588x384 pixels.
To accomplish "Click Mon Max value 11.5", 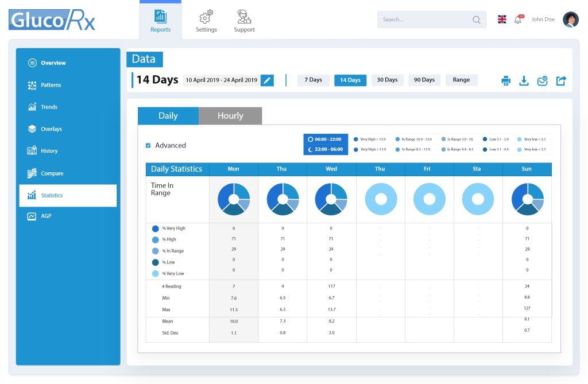I will pyautogui.click(x=234, y=310).
